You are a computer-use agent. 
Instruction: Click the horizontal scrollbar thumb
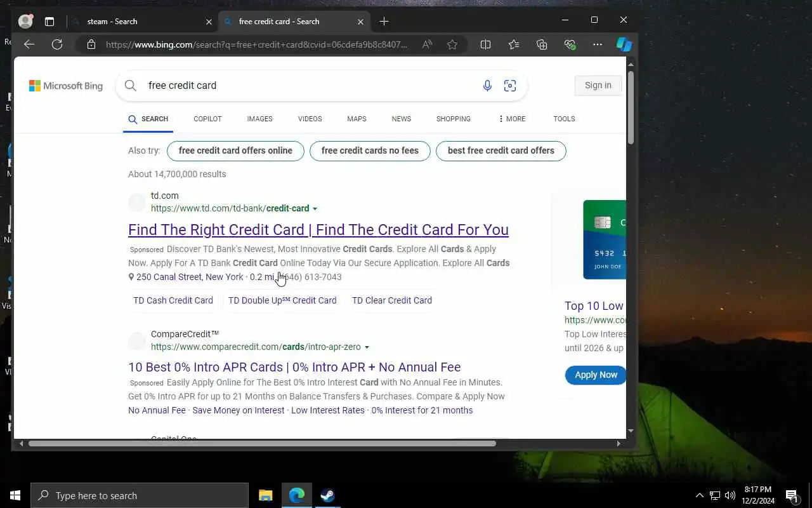pos(262,443)
